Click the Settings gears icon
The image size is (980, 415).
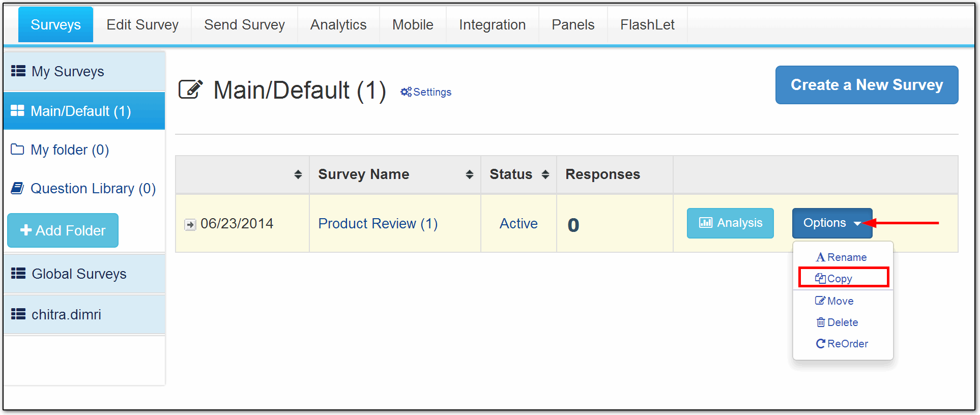[x=406, y=92]
